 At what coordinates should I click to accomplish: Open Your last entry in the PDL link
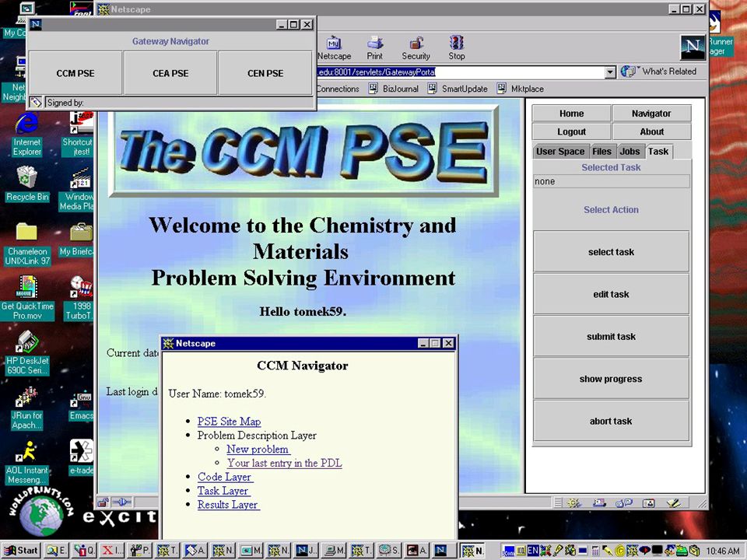coord(285,463)
